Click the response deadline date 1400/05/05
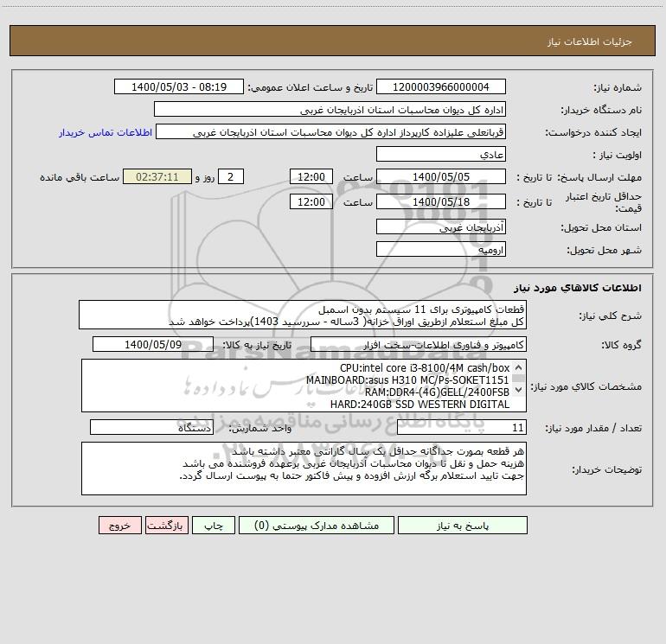The height and width of the screenshot is (644, 666). coord(441,177)
